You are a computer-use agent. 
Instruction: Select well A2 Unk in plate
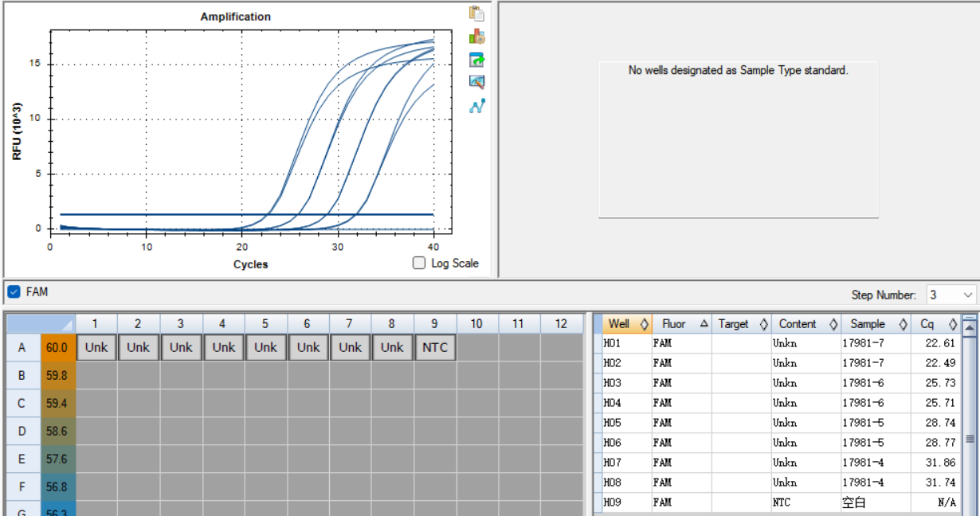click(138, 347)
